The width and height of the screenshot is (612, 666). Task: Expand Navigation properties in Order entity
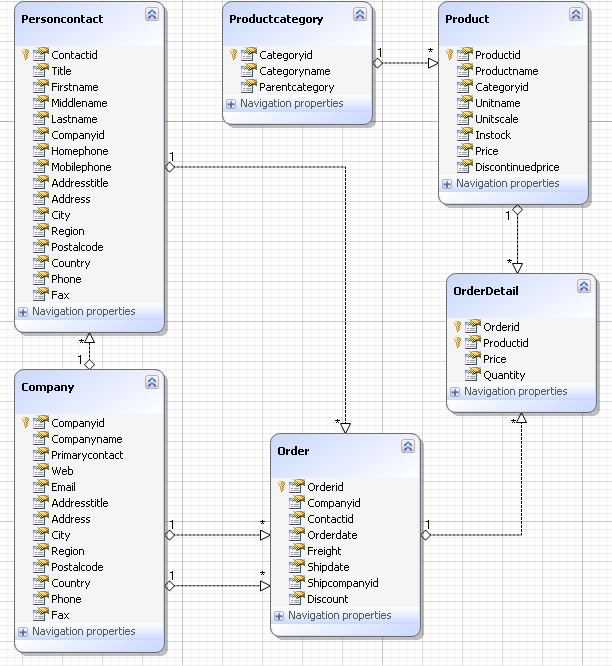(279, 616)
